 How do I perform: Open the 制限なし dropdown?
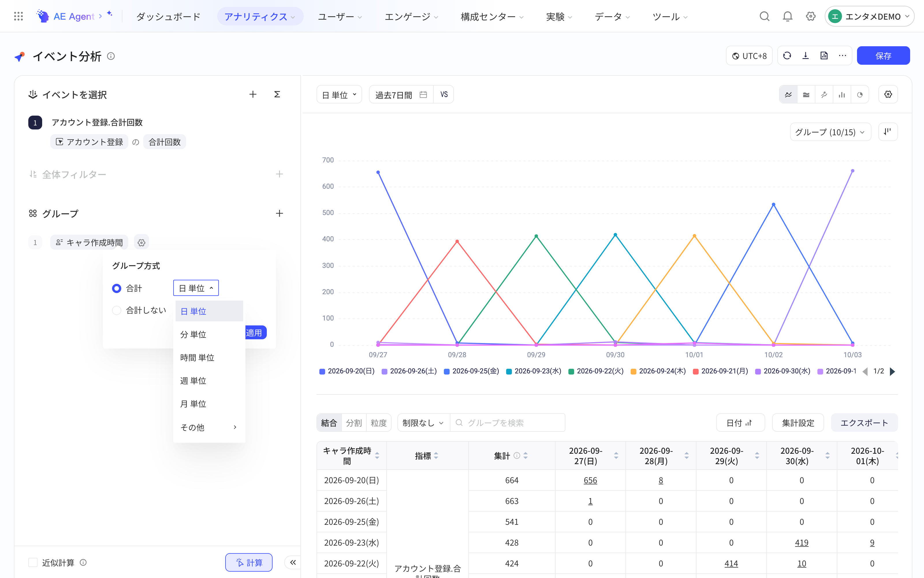(x=423, y=423)
